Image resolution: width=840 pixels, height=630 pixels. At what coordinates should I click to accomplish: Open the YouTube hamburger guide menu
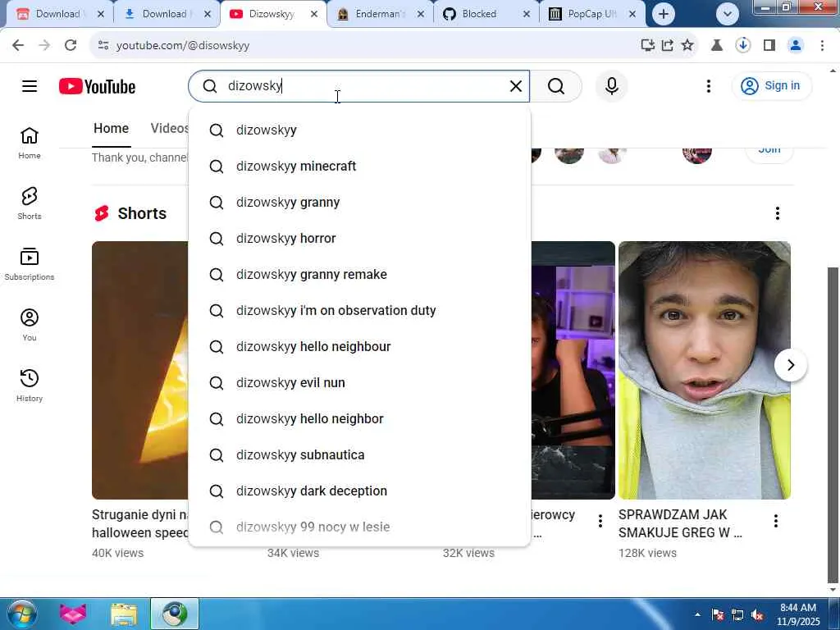tap(30, 85)
